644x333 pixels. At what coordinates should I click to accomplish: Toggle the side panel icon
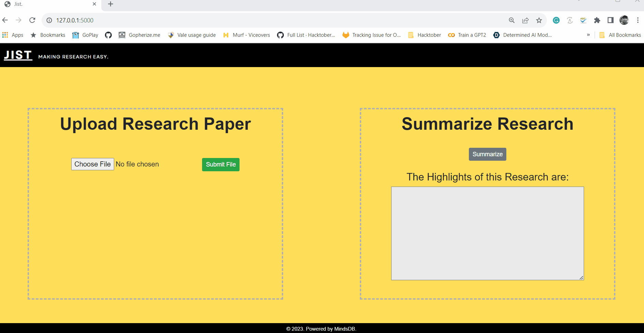610,20
